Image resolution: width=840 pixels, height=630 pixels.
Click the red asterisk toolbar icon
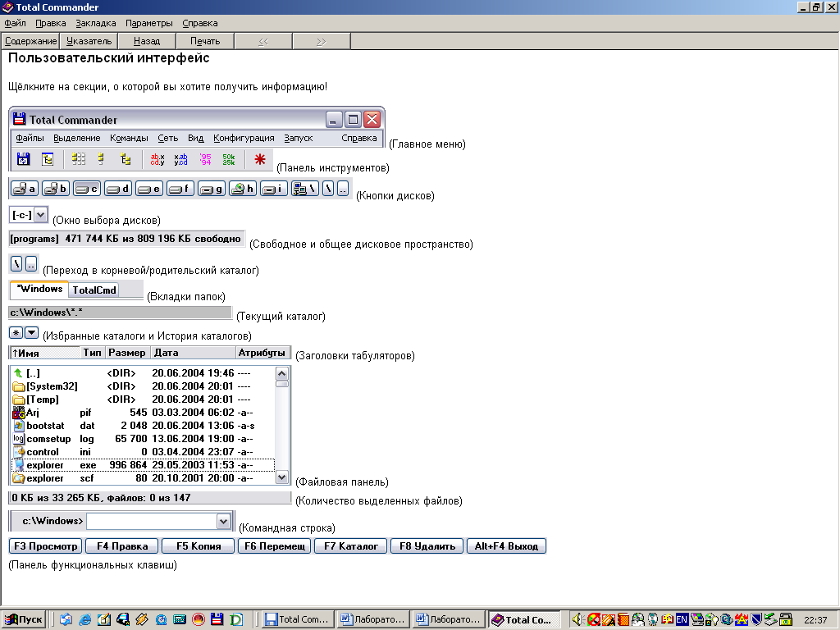tap(260, 159)
